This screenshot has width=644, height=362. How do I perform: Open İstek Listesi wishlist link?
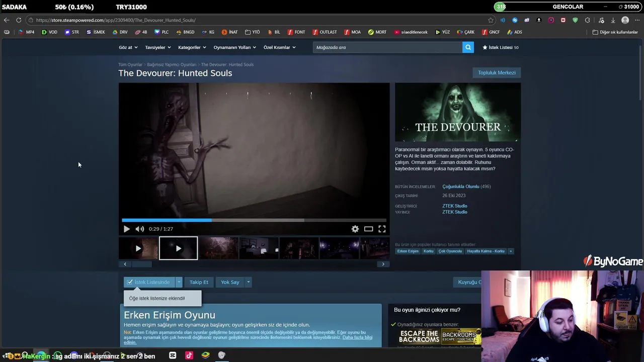click(501, 47)
